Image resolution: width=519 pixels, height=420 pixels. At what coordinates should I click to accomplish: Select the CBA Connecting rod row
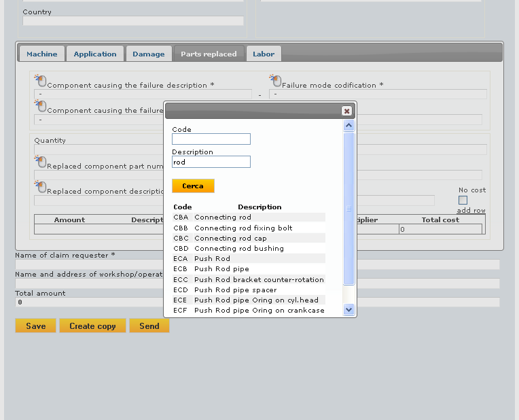tap(249, 217)
